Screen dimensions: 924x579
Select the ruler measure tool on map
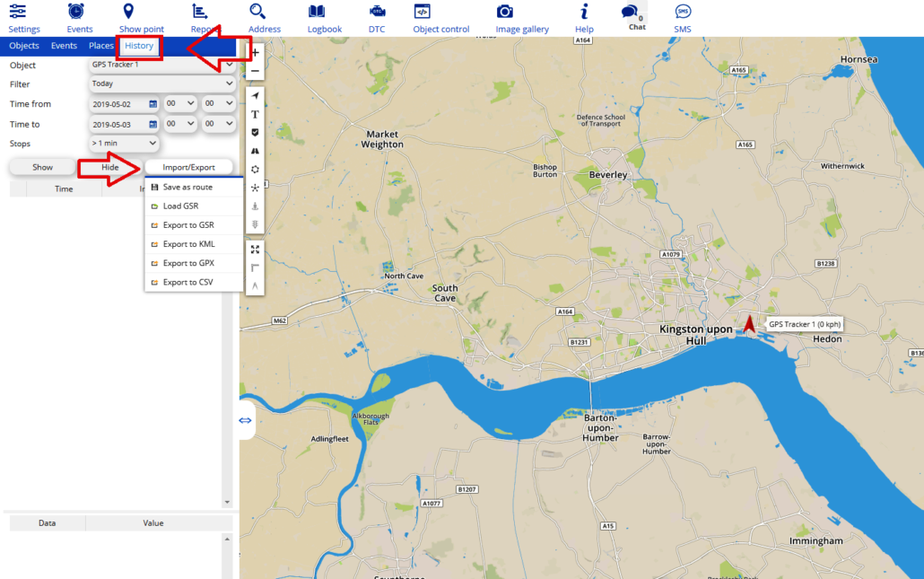click(x=255, y=268)
